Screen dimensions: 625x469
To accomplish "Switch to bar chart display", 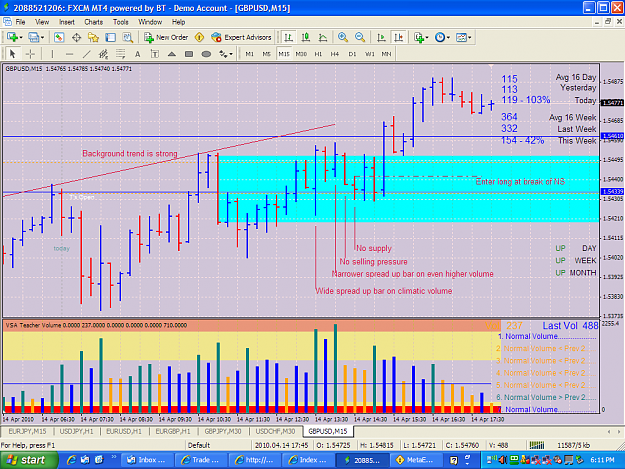I will point(288,37).
